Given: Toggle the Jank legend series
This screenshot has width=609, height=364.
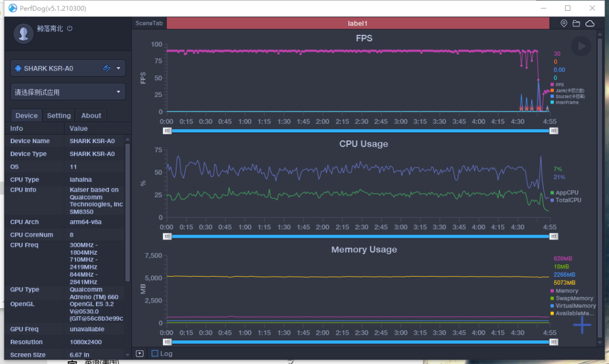Looking at the screenshot, I should (567, 90).
